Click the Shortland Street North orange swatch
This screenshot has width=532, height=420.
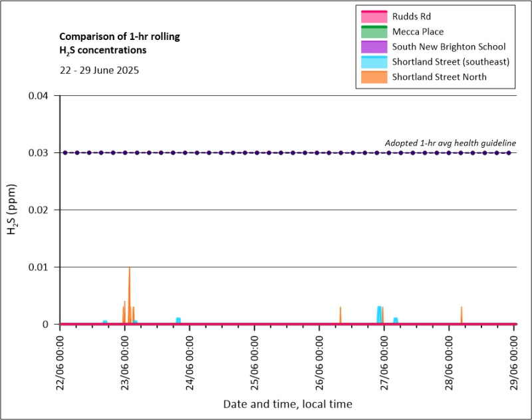tap(374, 77)
